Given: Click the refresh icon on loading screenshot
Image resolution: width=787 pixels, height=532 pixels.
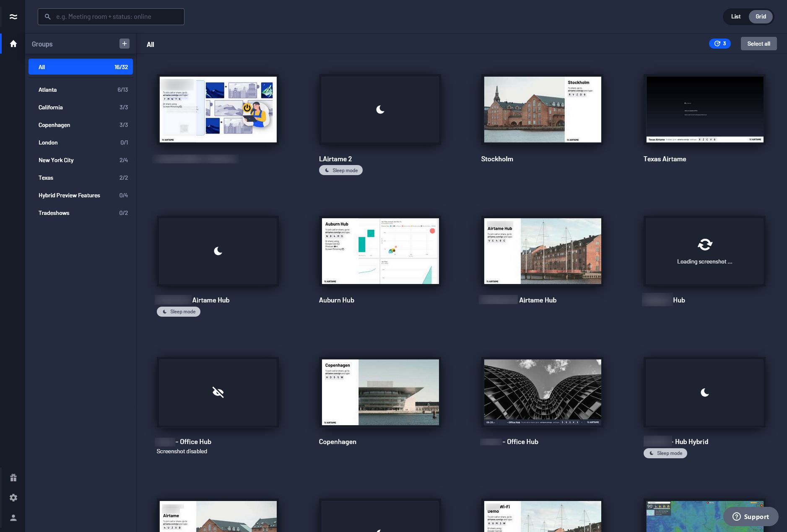Looking at the screenshot, I should tap(704, 245).
